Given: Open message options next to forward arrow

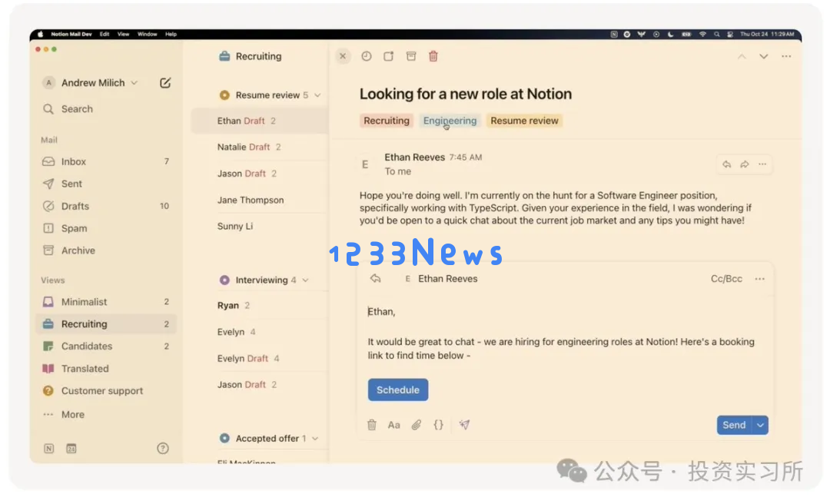Looking at the screenshot, I should pyautogui.click(x=762, y=164).
